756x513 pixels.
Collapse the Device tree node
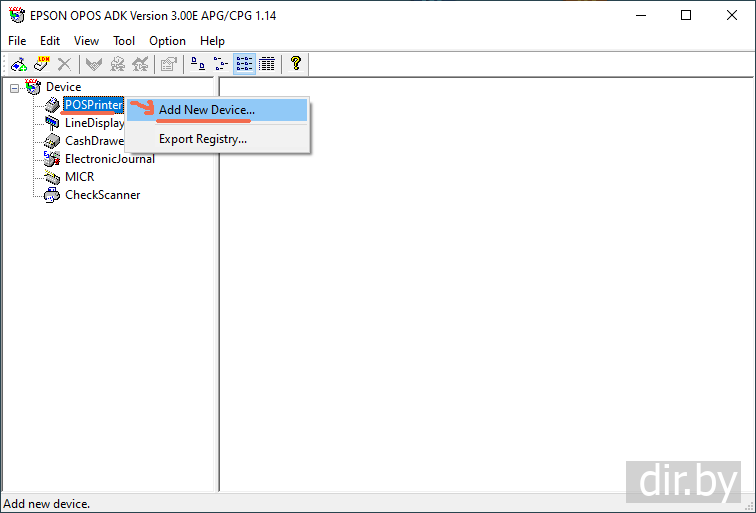coord(14,88)
